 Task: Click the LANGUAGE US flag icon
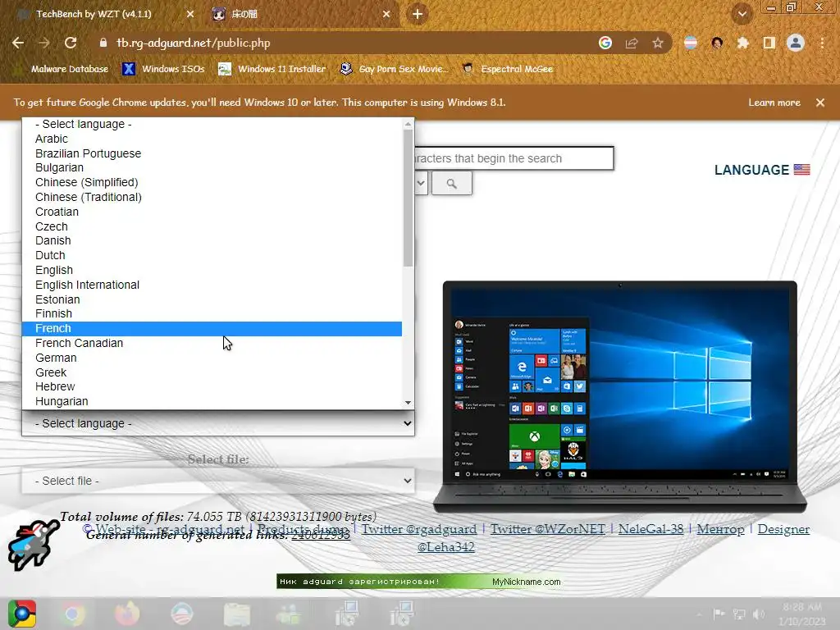tap(802, 169)
